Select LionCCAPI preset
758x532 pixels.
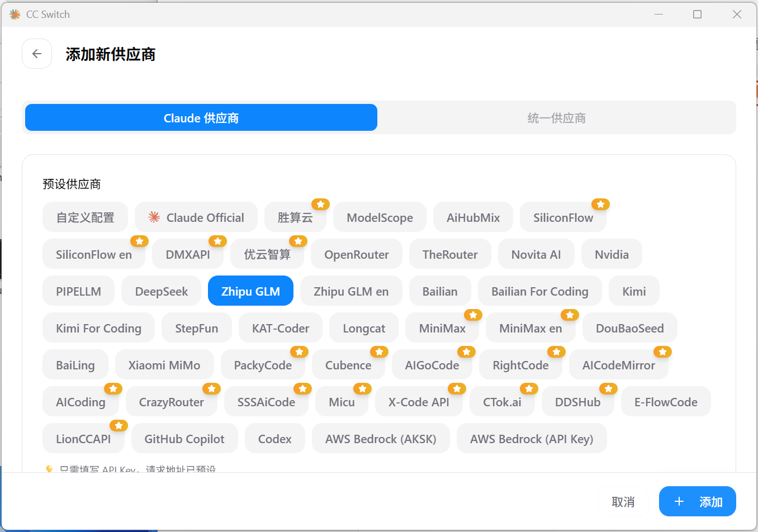(x=83, y=438)
